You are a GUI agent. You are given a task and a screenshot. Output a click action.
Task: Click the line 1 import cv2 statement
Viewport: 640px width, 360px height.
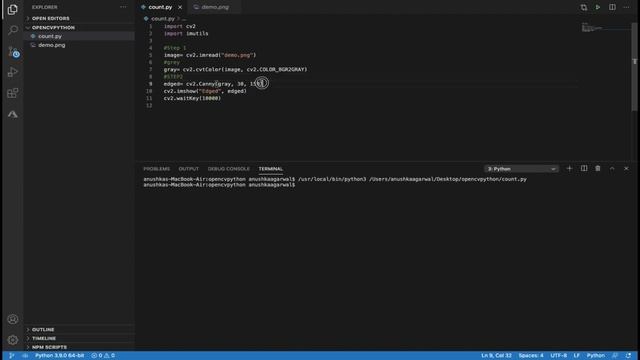180,27
